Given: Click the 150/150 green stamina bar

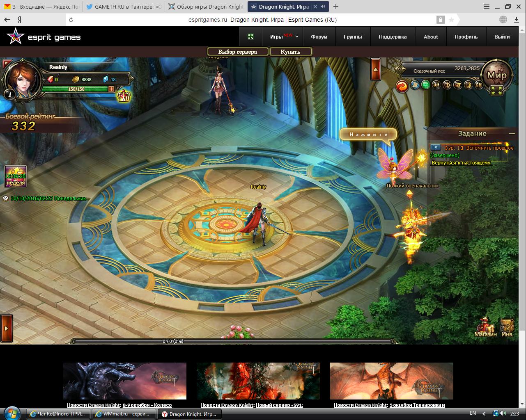Looking at the screenshot, I should [x=75, y=89].
